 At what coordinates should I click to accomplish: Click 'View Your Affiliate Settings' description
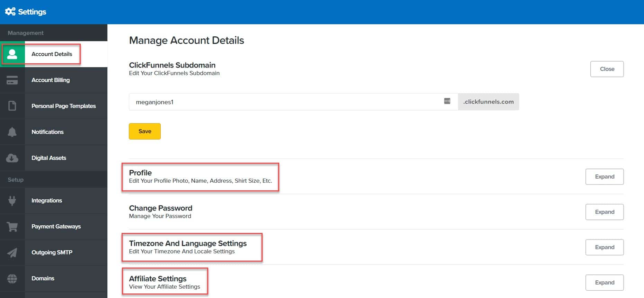165,287
